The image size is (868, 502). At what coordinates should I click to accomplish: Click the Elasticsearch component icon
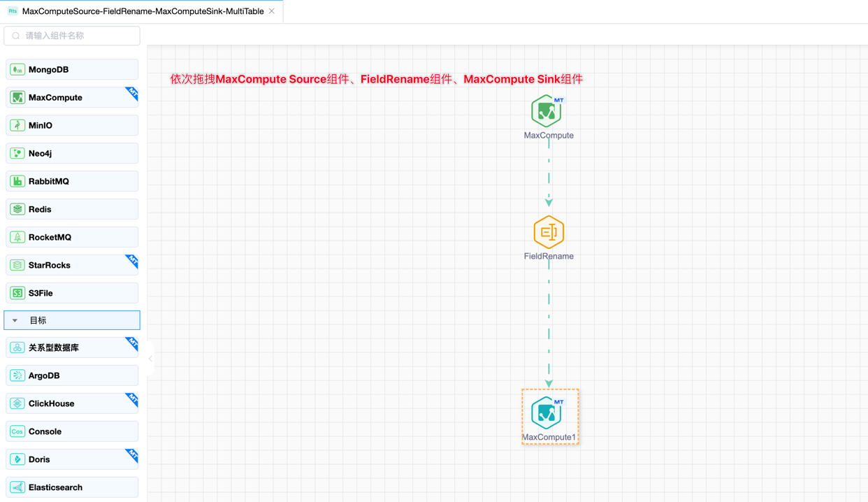[17, 487]
